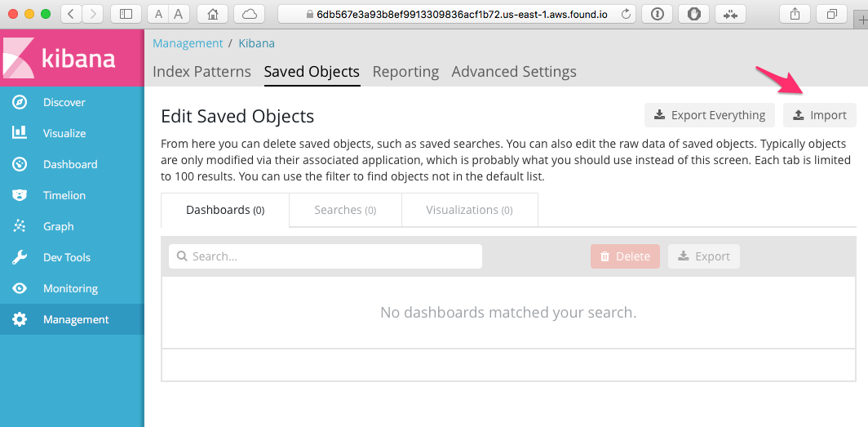
Task: Open Monitoring label in sidebar
Action: (x=70, y=288)
